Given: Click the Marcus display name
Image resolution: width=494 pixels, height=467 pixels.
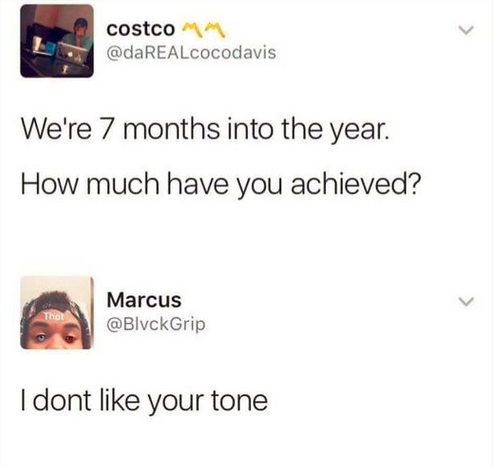Looking at the screenshot, I should tap(144, 300).
